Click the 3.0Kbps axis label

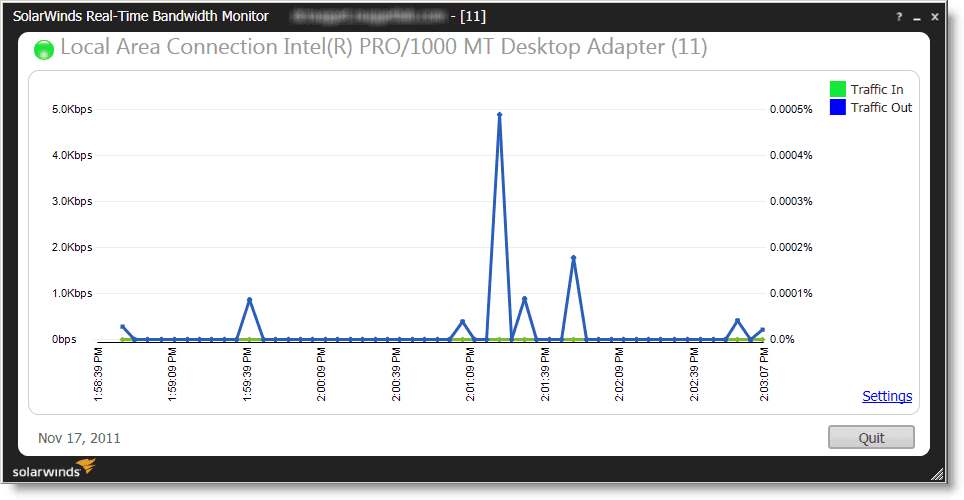pyautogui.click(x=72, y=202)
